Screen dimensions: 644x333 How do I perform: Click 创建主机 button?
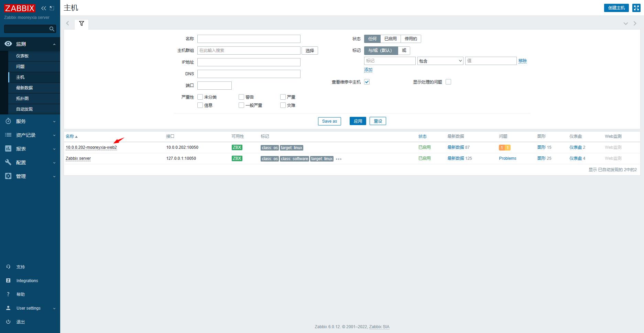coord(616,8)
